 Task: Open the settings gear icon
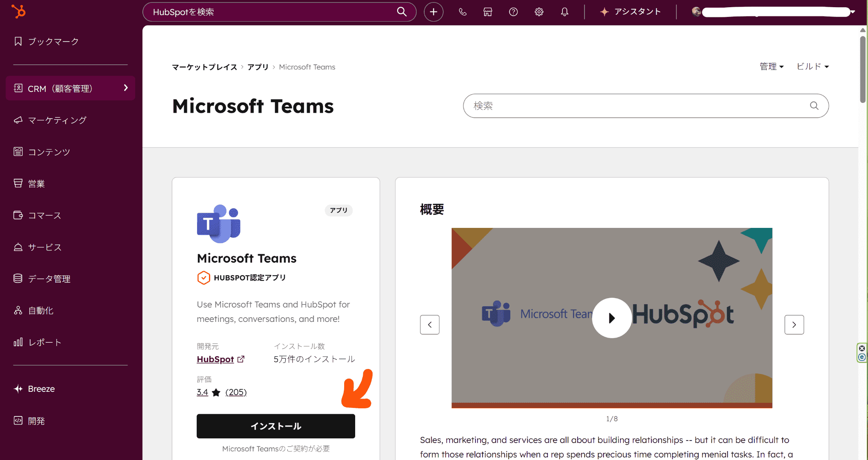[x=539, y=12]
